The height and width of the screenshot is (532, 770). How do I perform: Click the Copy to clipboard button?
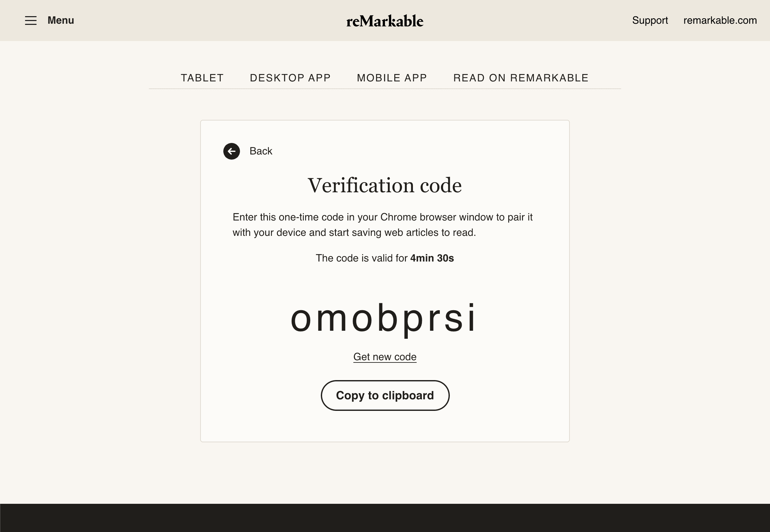(x=385, y=395)
